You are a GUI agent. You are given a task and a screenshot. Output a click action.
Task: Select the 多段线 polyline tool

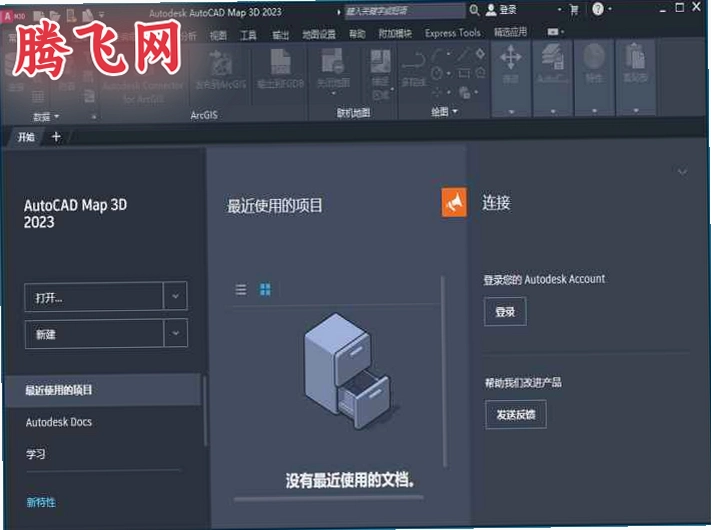coord(414,61)
